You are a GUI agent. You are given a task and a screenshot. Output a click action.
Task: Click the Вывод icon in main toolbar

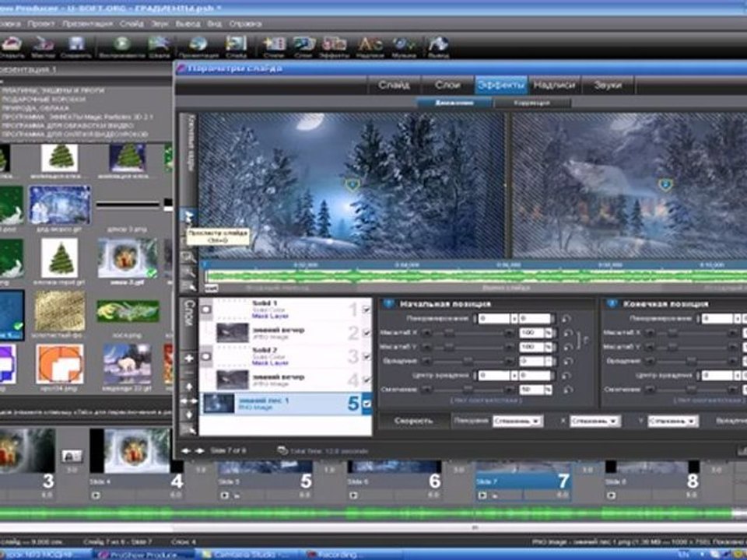(438, 47)
